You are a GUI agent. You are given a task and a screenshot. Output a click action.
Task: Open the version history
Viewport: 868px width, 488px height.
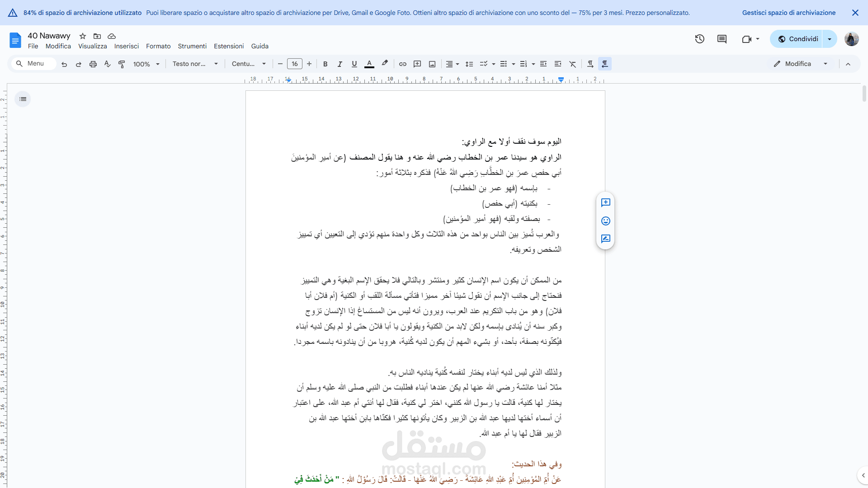click(x=700, y=39)
